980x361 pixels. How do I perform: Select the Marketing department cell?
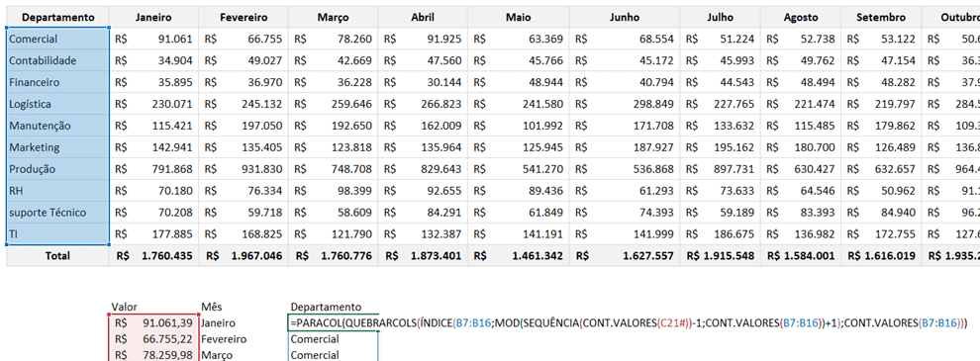[58, 147]
